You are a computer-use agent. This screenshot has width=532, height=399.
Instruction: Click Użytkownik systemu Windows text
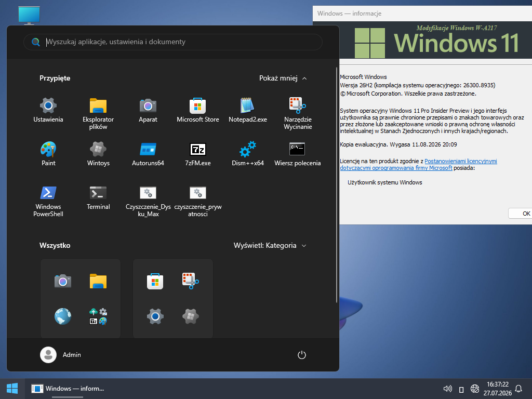click(385, 182)
